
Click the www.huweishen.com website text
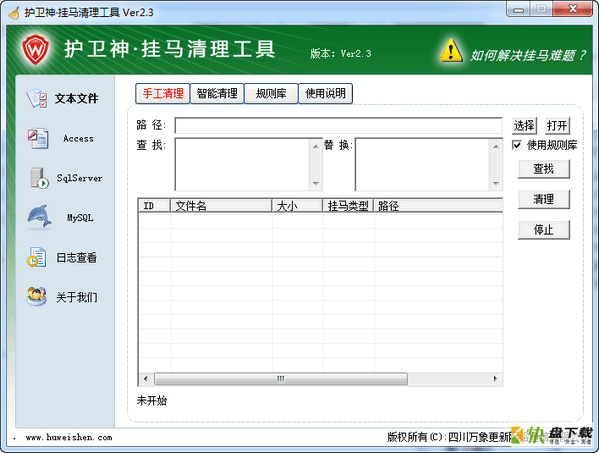tap(69, 437)
